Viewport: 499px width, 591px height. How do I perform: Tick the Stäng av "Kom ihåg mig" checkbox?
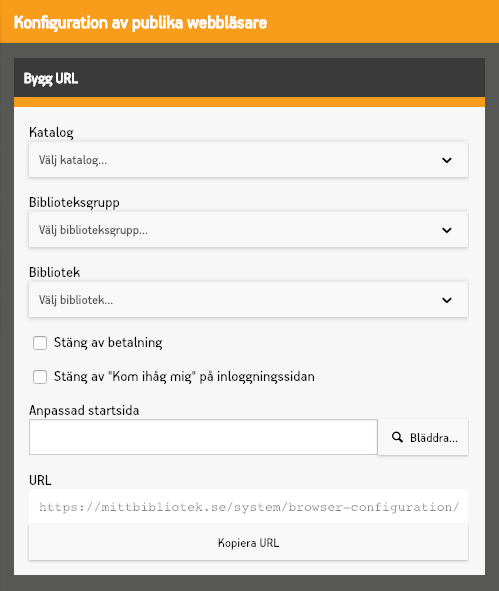pyautogui.click(x=40, y=377)
